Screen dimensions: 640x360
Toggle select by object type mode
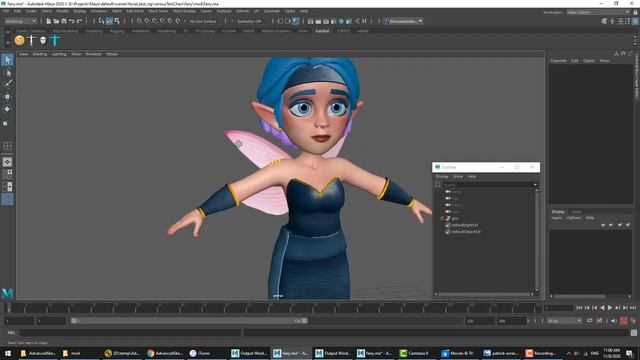tap(109, 21)
